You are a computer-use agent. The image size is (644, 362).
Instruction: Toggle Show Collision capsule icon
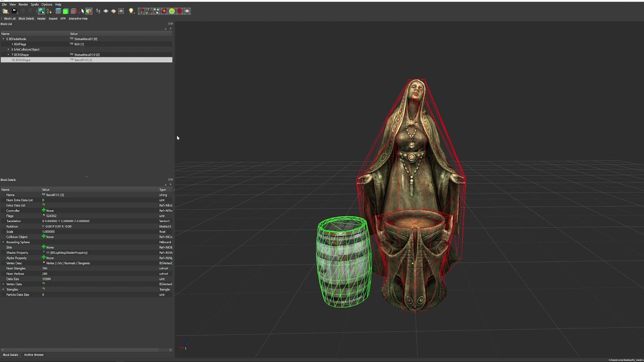(x=164, y=11)
